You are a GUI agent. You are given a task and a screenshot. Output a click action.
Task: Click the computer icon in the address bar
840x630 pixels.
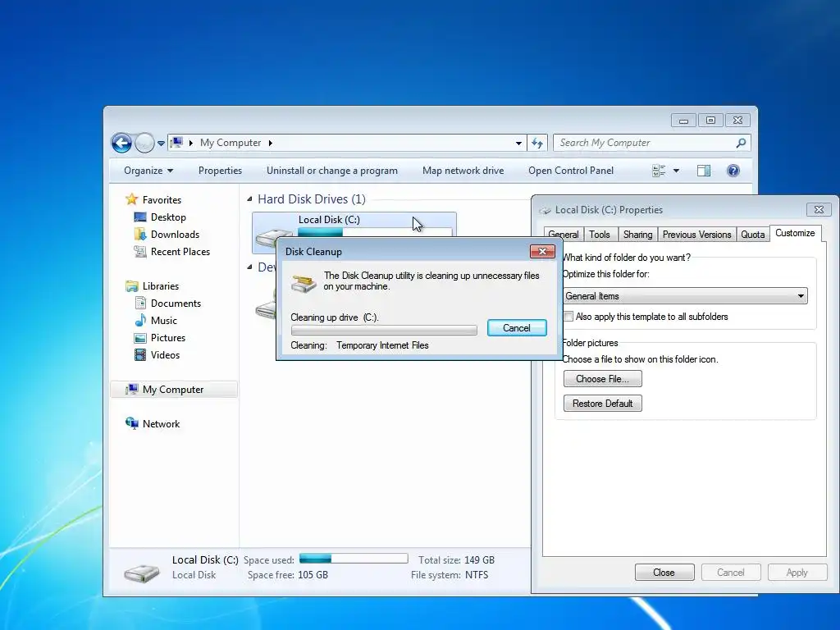[176, 143]
